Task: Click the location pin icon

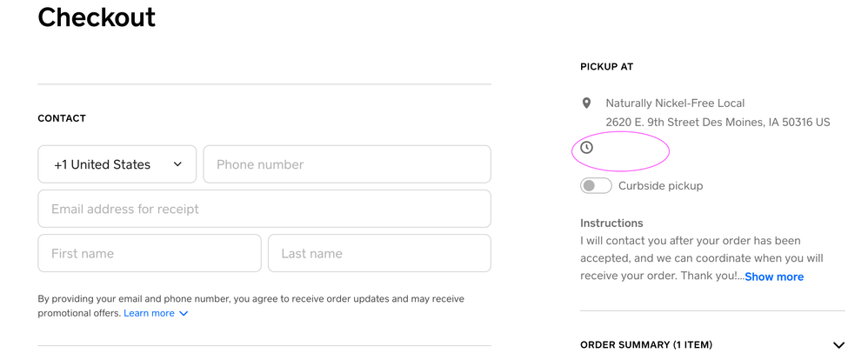Action: coord(587,103)
